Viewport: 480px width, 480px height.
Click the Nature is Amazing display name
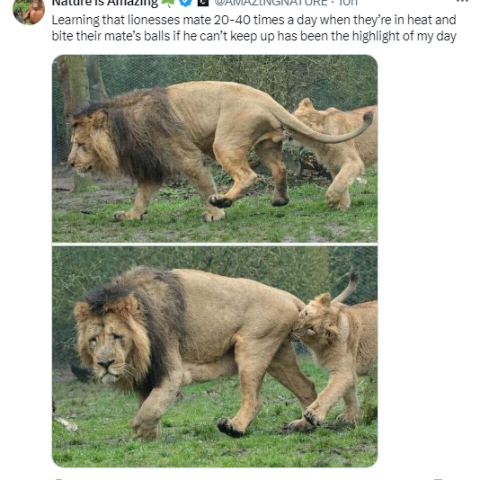pyautogui.click(x=105, y=3)
